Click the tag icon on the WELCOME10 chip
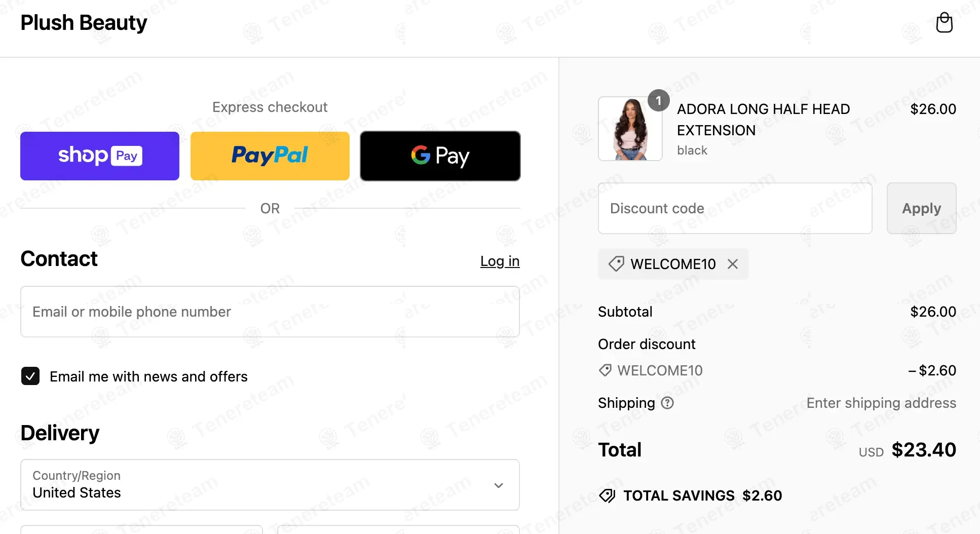Image resolution: width=980 pixels, height=534 pixels. click(x=616, y=264)
